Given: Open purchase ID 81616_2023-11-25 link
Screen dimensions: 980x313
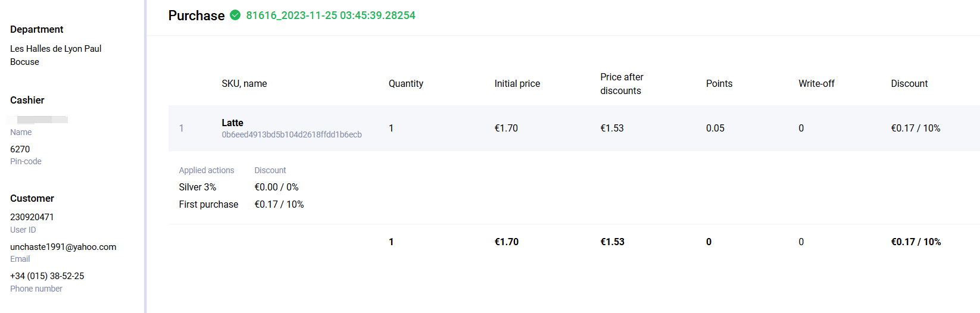Looking at the screenshot, I should pyautogui.click(x=330, y=15).
